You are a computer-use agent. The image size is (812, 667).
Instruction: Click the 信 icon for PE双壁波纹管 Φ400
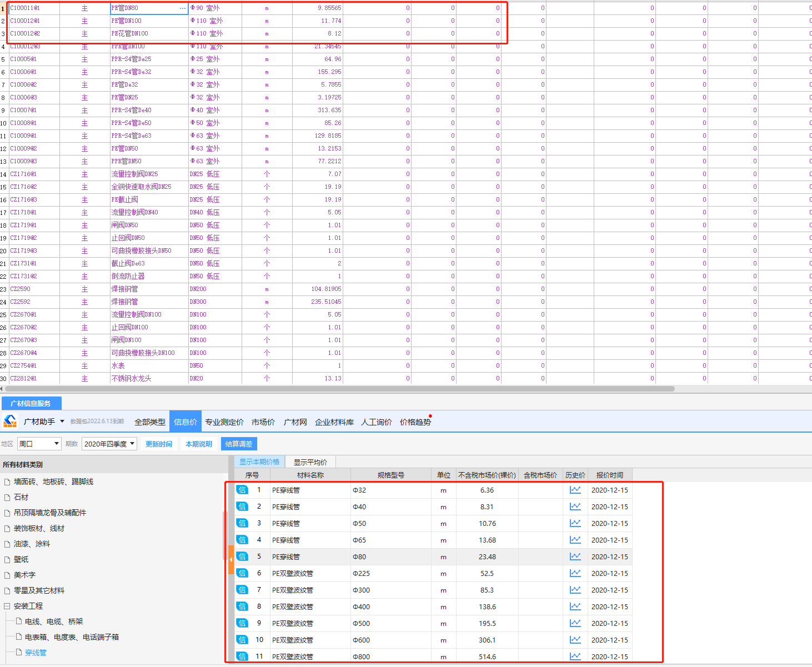point(242,606)
